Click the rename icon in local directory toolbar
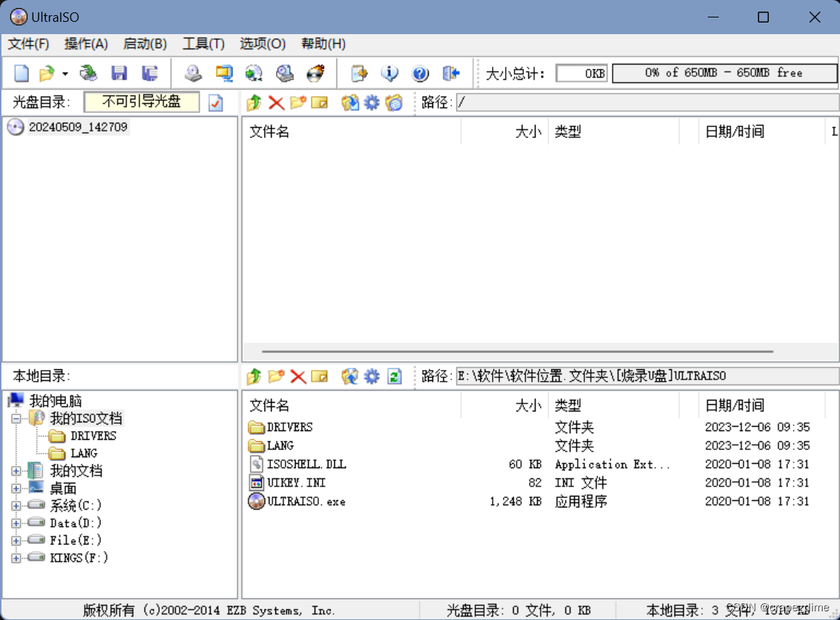This screenshot has width=840, height=620. pyautogui.click(x=319, y=377)
